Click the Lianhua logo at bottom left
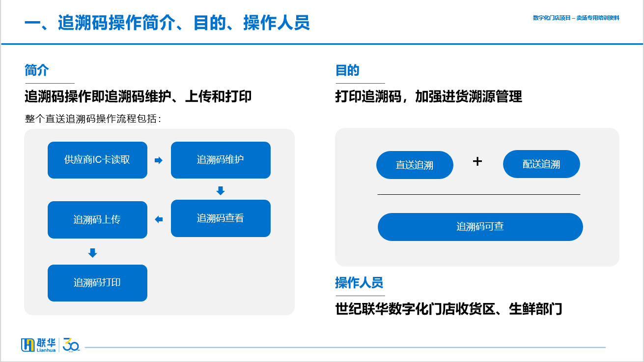Screen dimensions: 644x362 [39, 345]
